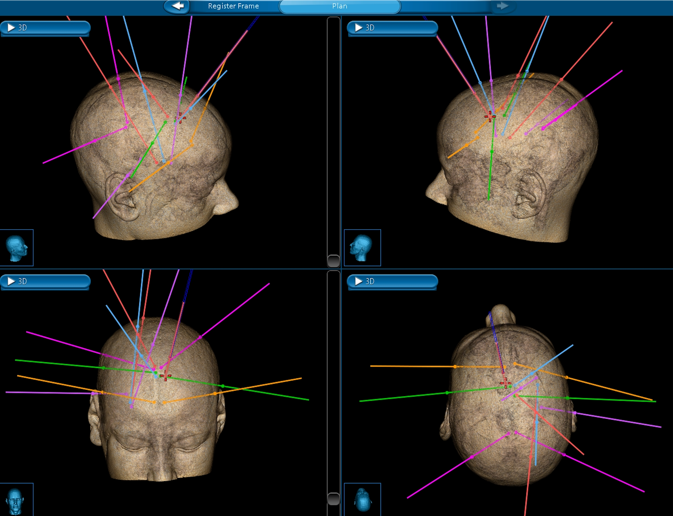Viewport: 673px width, 516px height.
Task: Click the forward arrow in top bar
Action: click(x=502, y=6)
